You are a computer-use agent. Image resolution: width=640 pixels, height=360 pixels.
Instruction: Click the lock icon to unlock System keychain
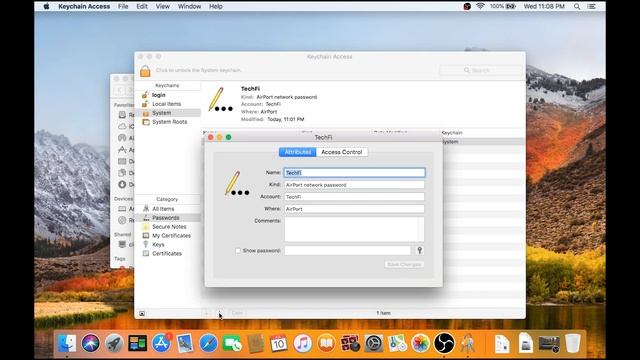coord(145,71)
